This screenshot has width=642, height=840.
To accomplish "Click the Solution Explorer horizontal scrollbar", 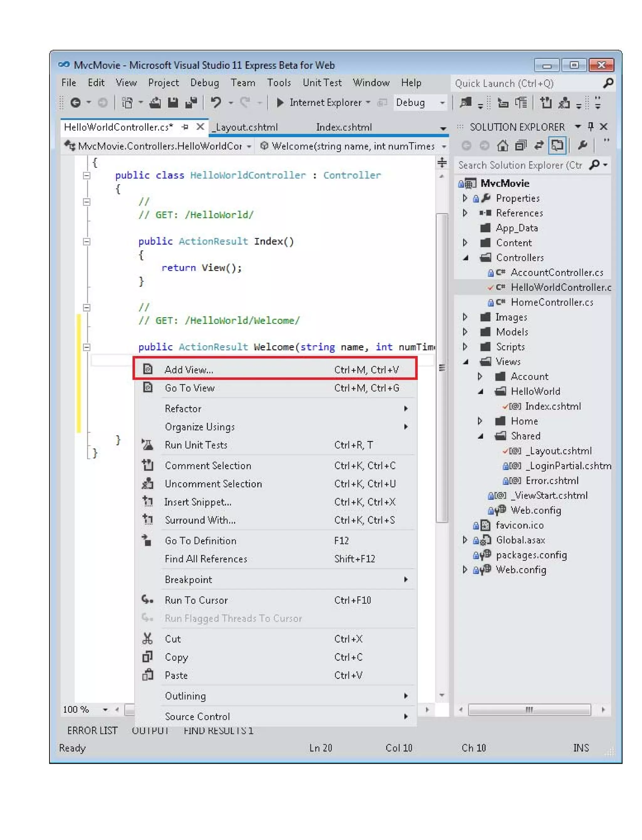I will click(529, 710).
